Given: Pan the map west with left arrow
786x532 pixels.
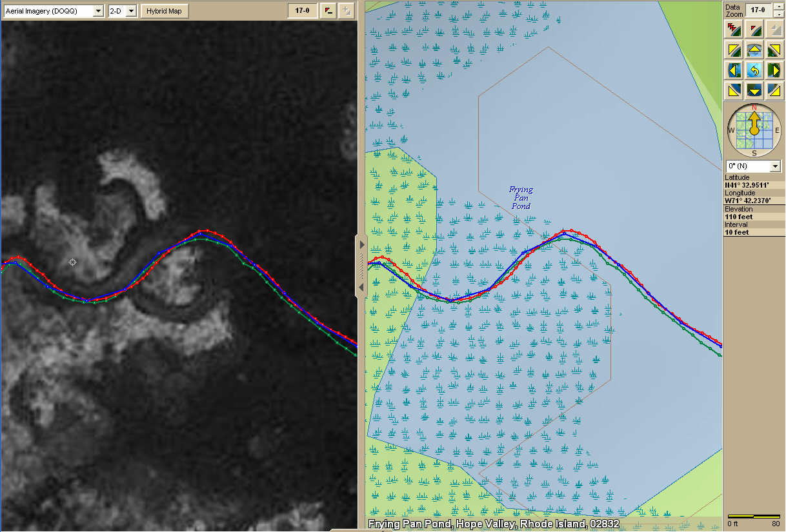Looking at the screenshot, I should tap(734, 70).
